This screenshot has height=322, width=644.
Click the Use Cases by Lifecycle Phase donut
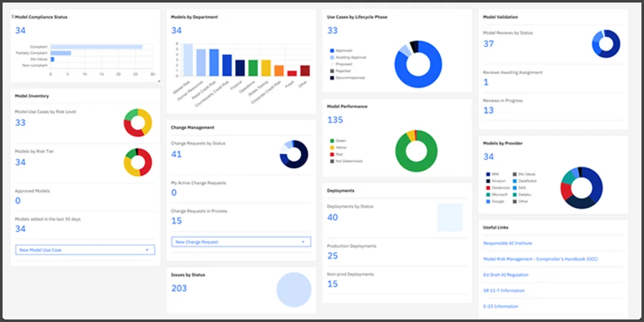click(x=418, y=64)
